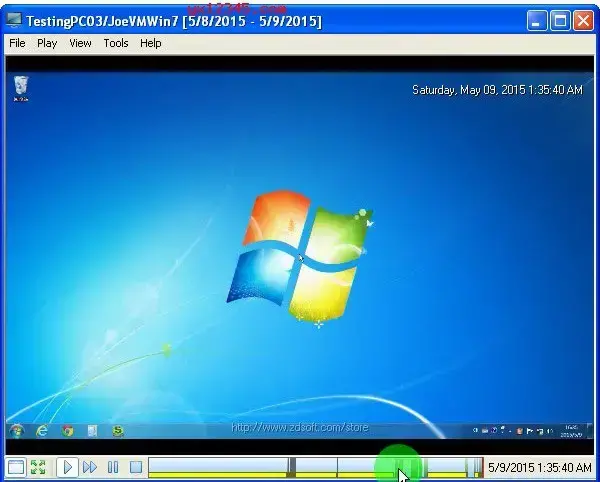Screen dimensions: 600x482
Task: Click the document icon in recorded taskbar
Action: [92, 431]
